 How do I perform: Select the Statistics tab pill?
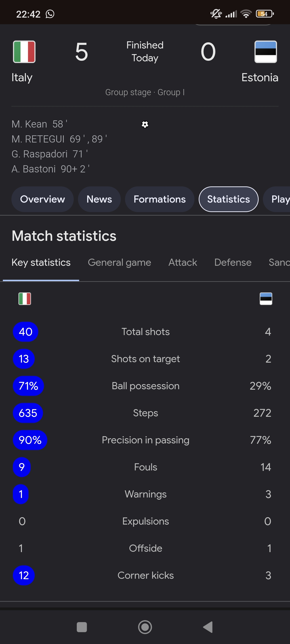click(228, 199)
